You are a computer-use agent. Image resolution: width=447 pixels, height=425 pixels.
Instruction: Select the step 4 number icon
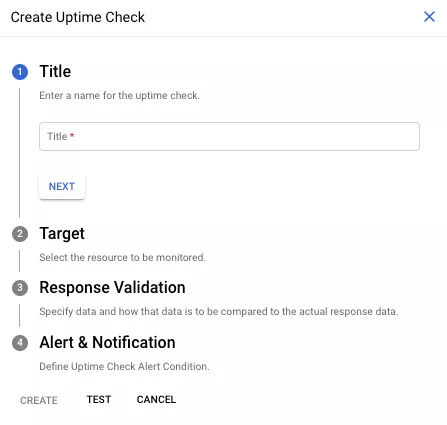20,343
